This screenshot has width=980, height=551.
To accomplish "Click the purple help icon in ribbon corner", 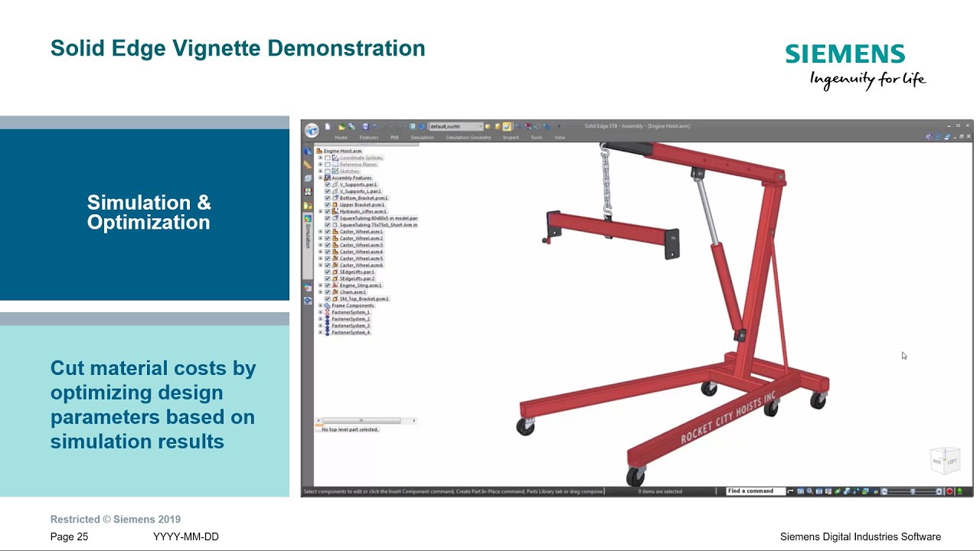I will 929,137.
